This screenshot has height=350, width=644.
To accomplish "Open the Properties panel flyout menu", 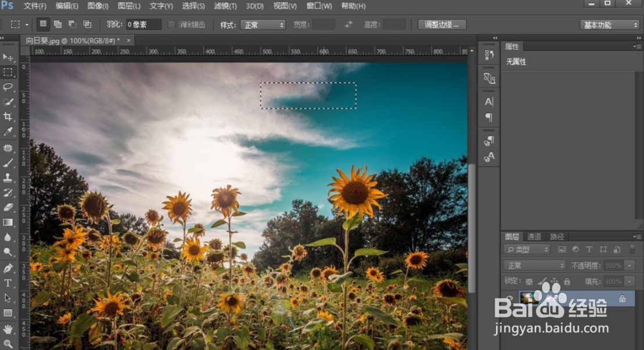I will 637,47.
